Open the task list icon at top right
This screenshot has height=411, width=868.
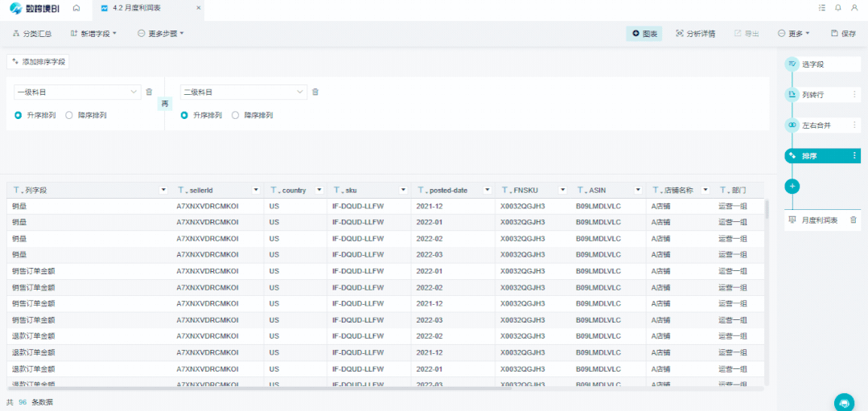pos(822,8)
